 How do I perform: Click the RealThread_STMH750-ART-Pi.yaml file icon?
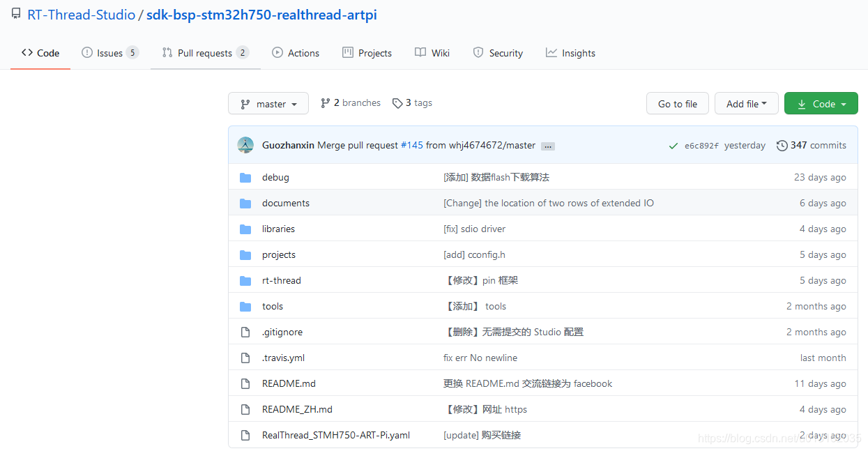pos(245,436)
